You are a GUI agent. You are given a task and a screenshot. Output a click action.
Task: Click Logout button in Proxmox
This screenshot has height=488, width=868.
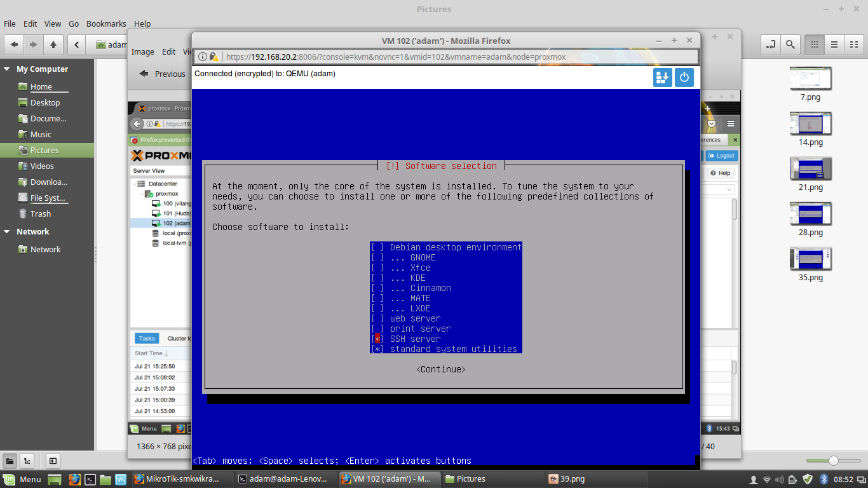pos(722,156)
